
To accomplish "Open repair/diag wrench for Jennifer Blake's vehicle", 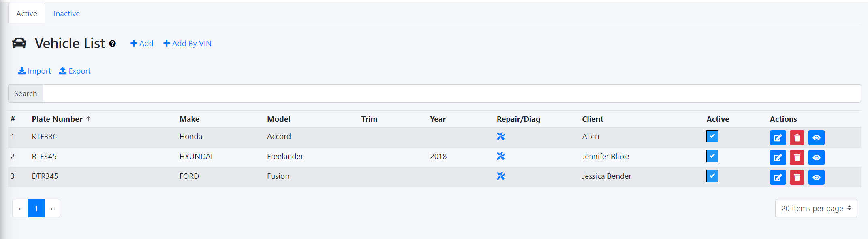I will [500, 157].
